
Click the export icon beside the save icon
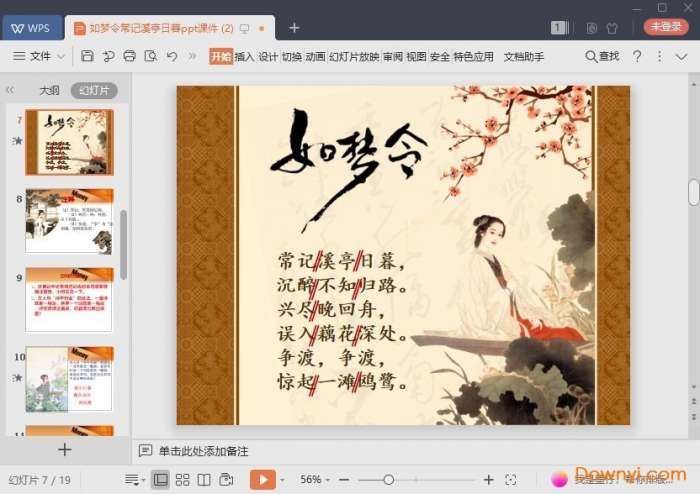pos(108,56)
